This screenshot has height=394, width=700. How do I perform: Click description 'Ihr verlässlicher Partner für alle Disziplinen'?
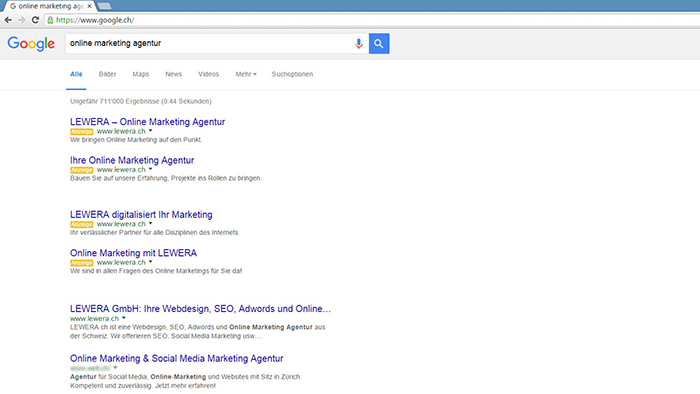[x=155, y=232]
